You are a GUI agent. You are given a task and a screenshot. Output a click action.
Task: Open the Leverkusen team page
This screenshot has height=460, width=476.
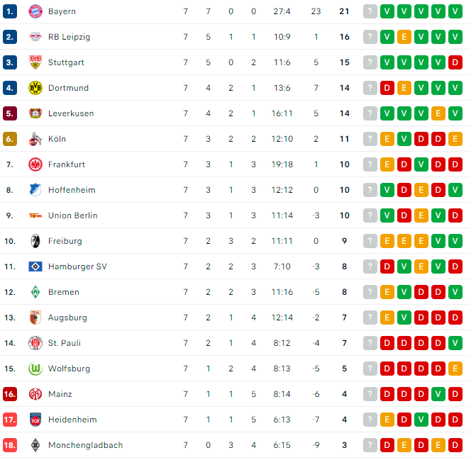click(71, 113)
